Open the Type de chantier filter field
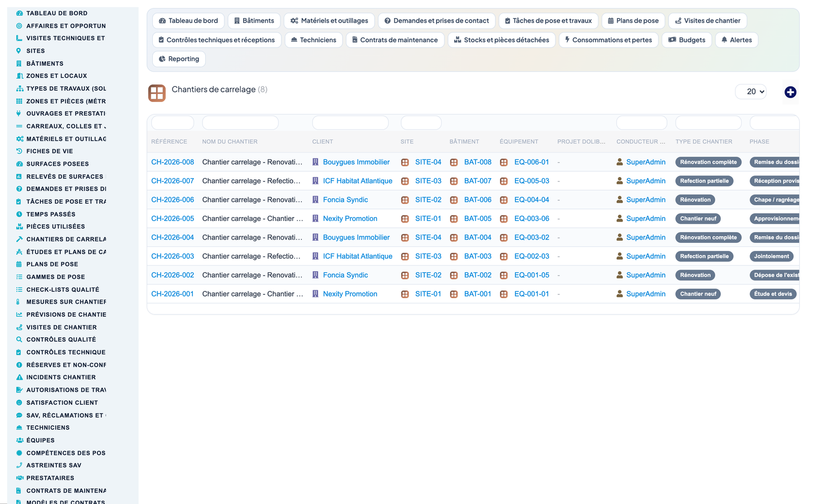Viewport: 815px width, 504px height. coord(708,122)
